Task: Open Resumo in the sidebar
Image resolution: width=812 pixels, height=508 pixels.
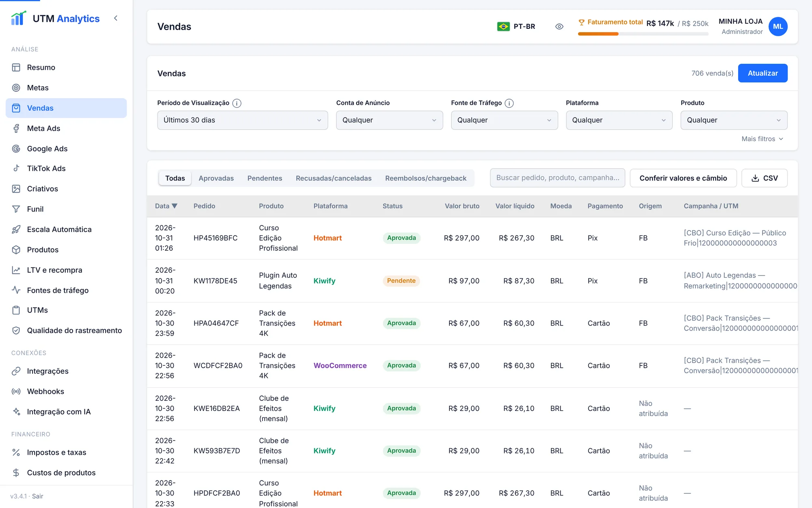Action: coord(66,67)
